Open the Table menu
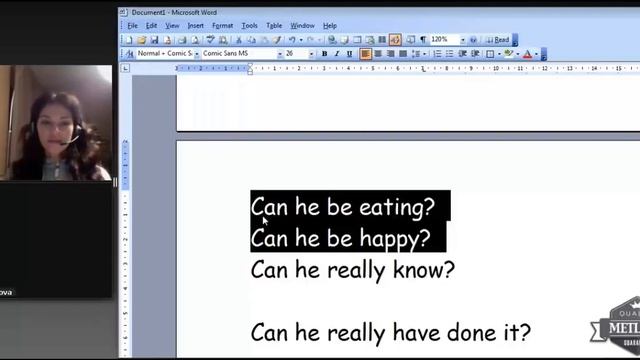640x360 pixels. pos(274,26)
